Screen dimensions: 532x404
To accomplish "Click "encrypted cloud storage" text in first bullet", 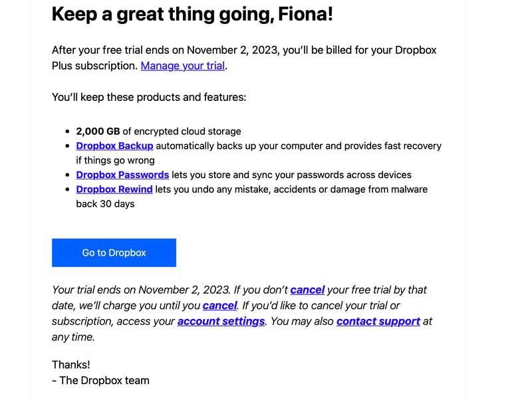I will 188,132.
